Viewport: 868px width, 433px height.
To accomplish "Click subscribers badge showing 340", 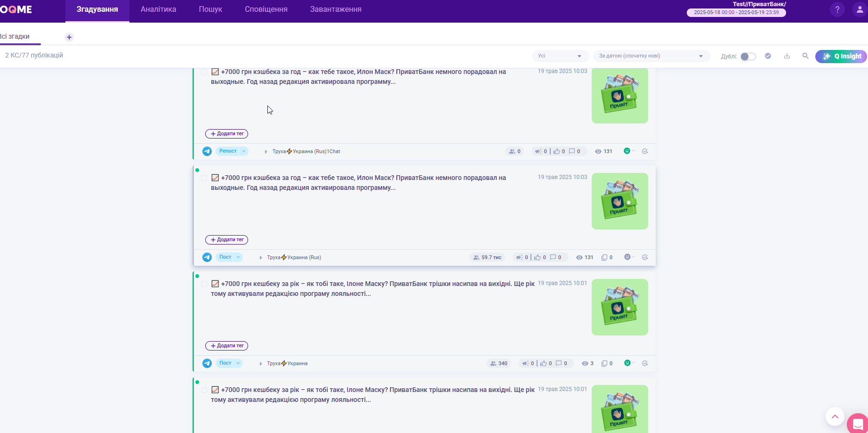I will point(499,363).
